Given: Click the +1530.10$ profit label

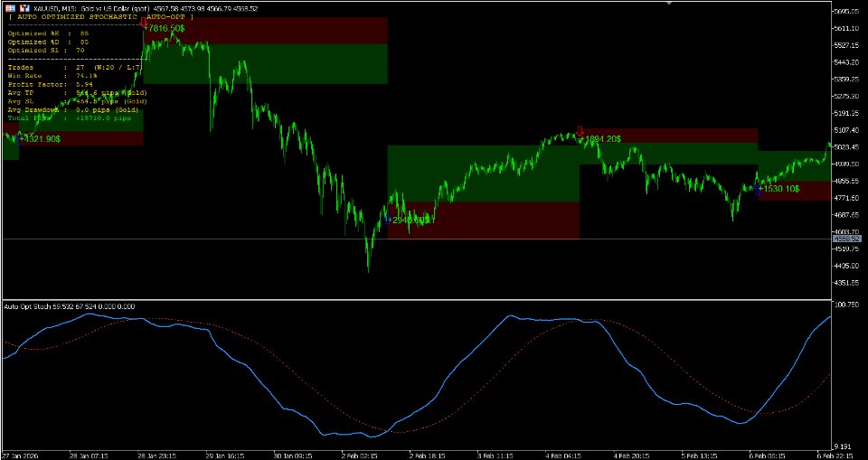Looking at the screenshot, I should point(778,189).
